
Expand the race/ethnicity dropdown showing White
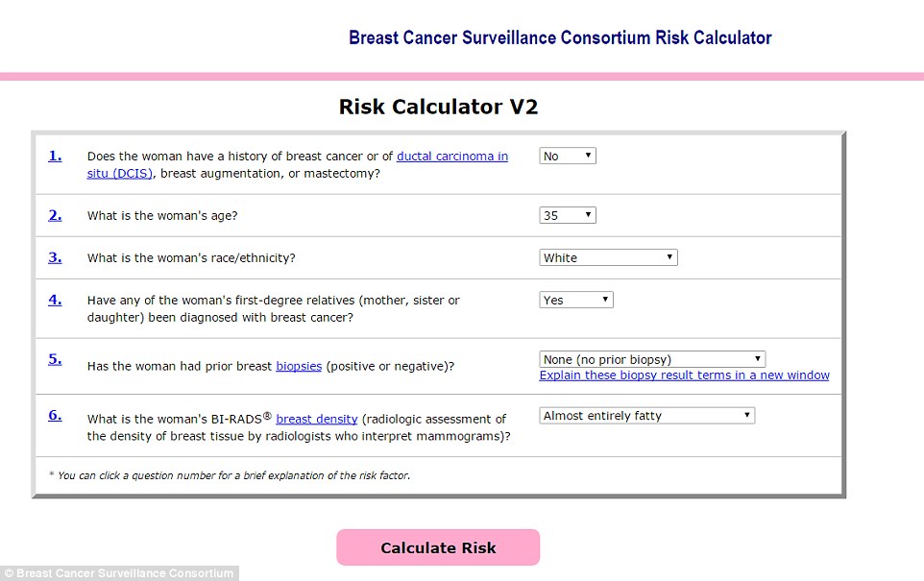coord(608,257)
